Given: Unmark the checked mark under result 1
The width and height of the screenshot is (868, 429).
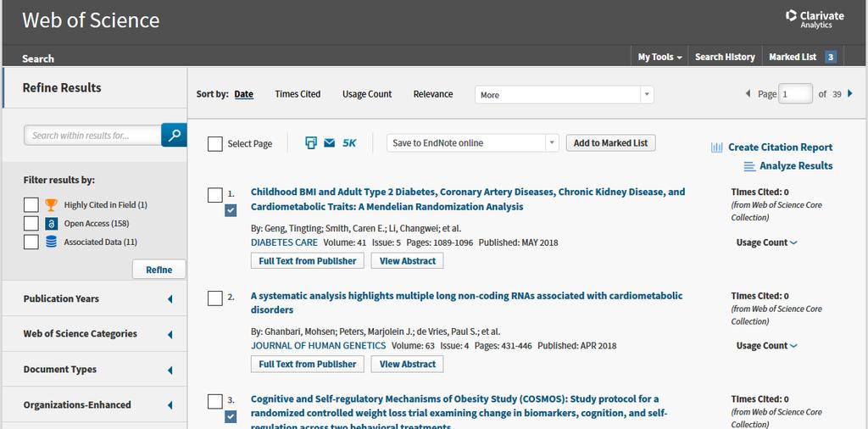Looking at the screenshot, I should [x=231, y=210].
